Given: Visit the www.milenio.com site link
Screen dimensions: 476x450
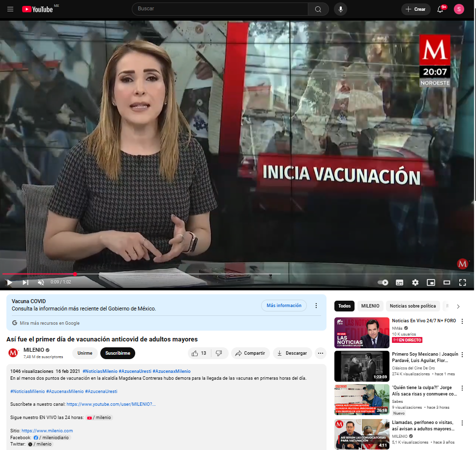Looking at the screenshot, I should point(47,430).
